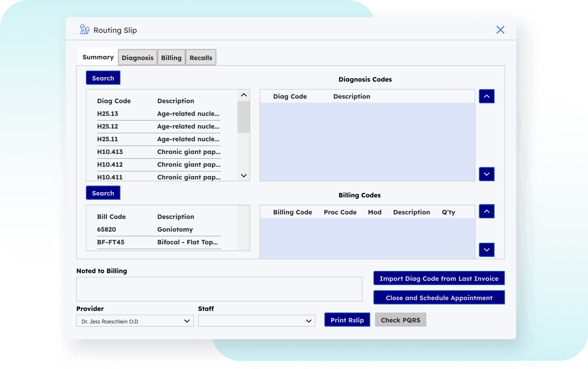Move billing code up with arrow button
Image resolution: width=588 pixels, height=369 pixels.
[486, 211]
